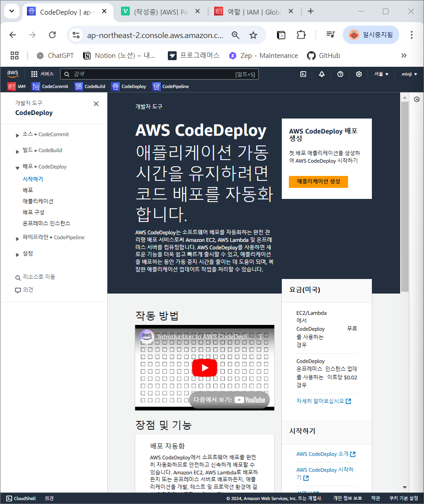This screenshot has width=424, height=504.
Task: Open the Chrome extensions puzzle icon
Action: point(301,35)
